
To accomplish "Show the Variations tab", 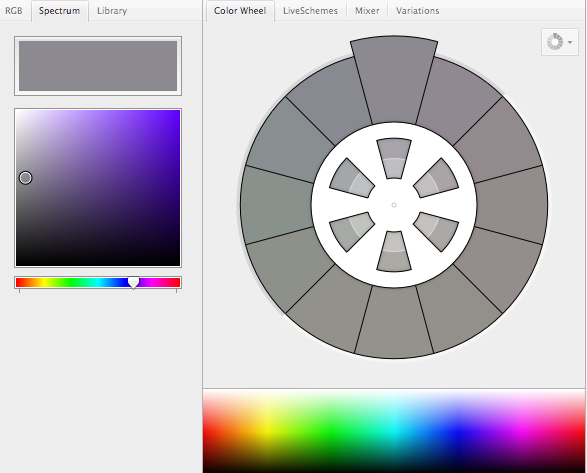I will pyautogui.click(x=417, y=11).
